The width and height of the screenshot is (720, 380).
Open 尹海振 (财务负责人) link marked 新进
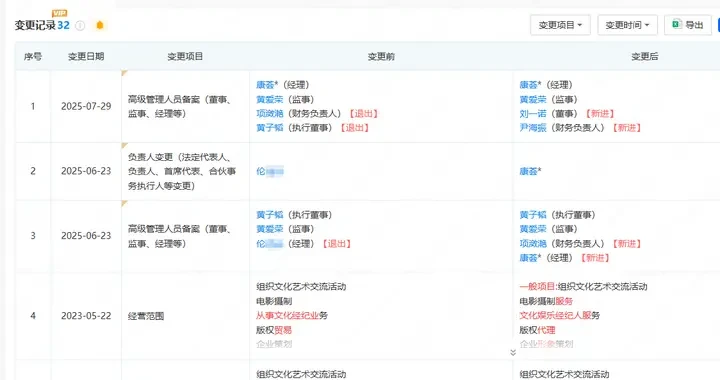coord(533,128)
